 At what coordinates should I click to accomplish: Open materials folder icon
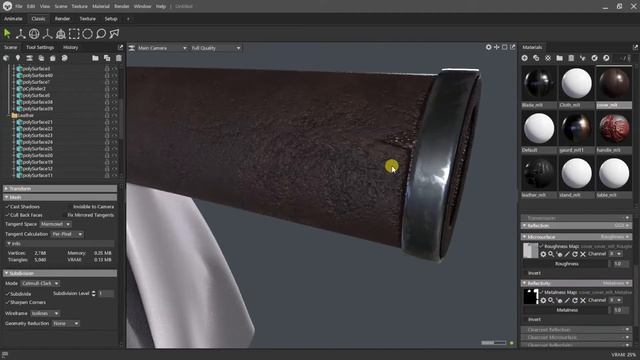pos(560,58)
